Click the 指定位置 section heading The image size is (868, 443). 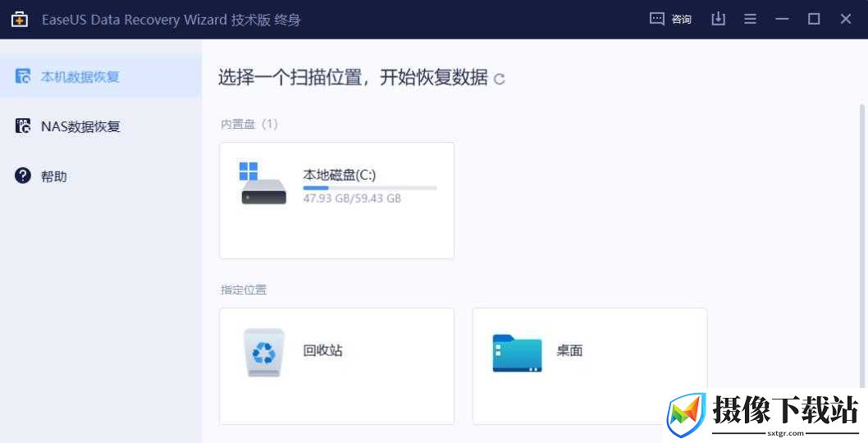244,290
